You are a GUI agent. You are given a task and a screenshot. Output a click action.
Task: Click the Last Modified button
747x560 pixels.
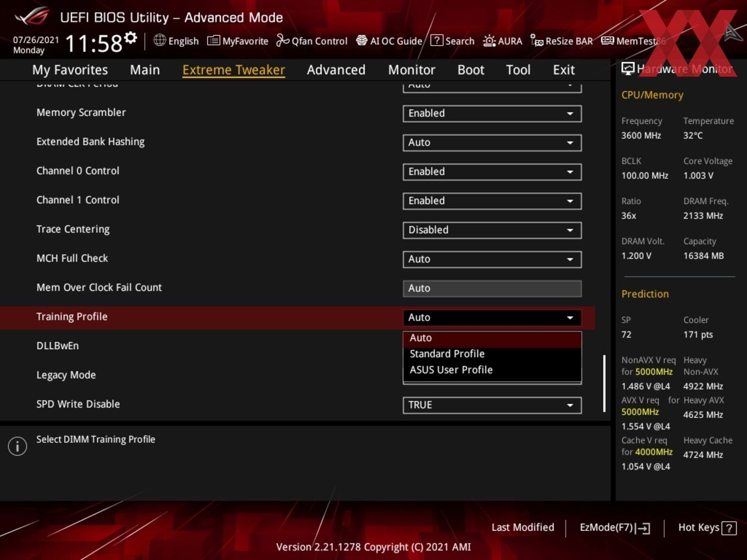click(x=522, y=527)
